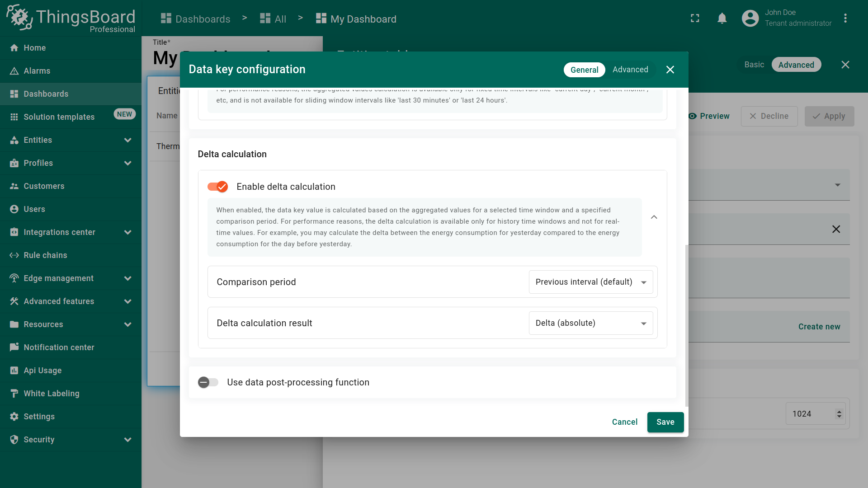The image size is (868, 488).
Task: Click the notifications bell icon
Action: 722,19
